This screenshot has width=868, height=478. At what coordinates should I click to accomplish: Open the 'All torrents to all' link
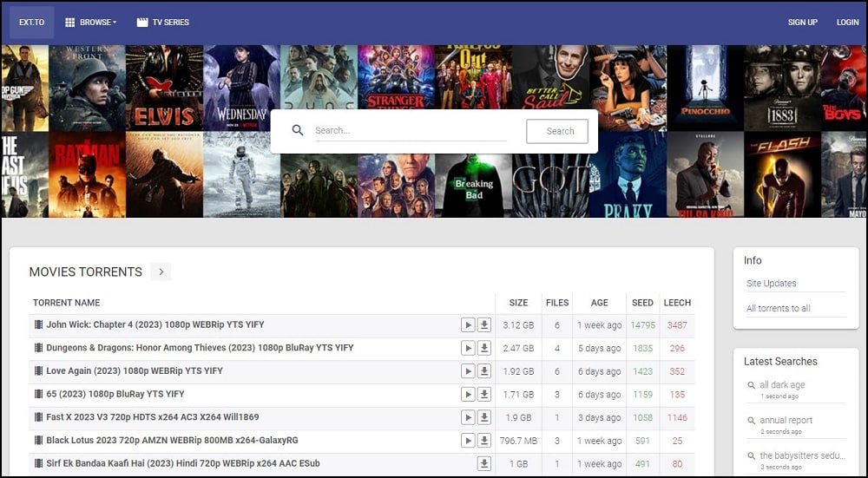(x=779, y=308)
